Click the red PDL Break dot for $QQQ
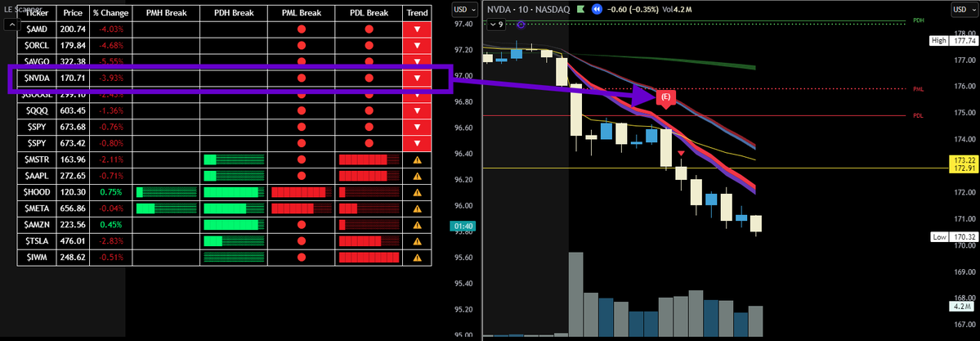Screen dimensions: 980x341 [369, 110]
